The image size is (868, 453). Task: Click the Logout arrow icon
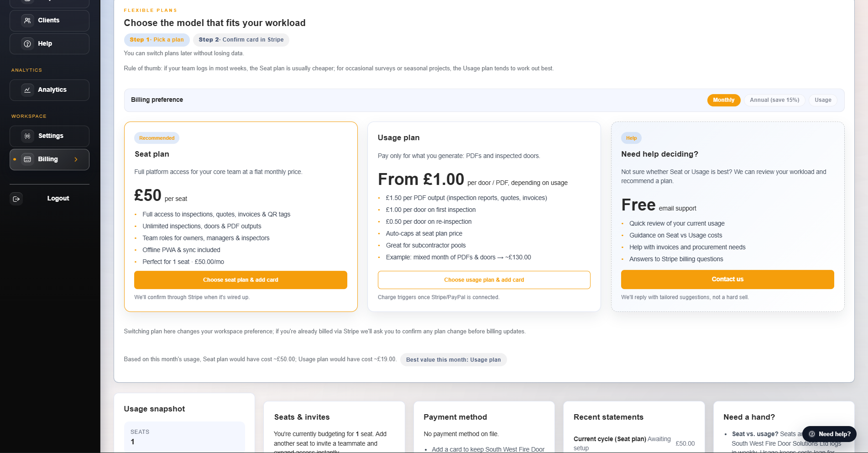pos(16,199)
